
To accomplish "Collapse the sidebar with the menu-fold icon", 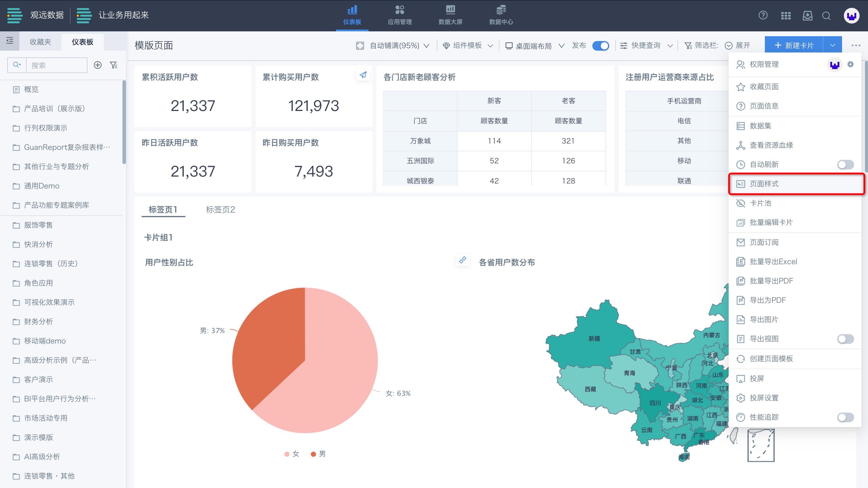I will [9, 41].
